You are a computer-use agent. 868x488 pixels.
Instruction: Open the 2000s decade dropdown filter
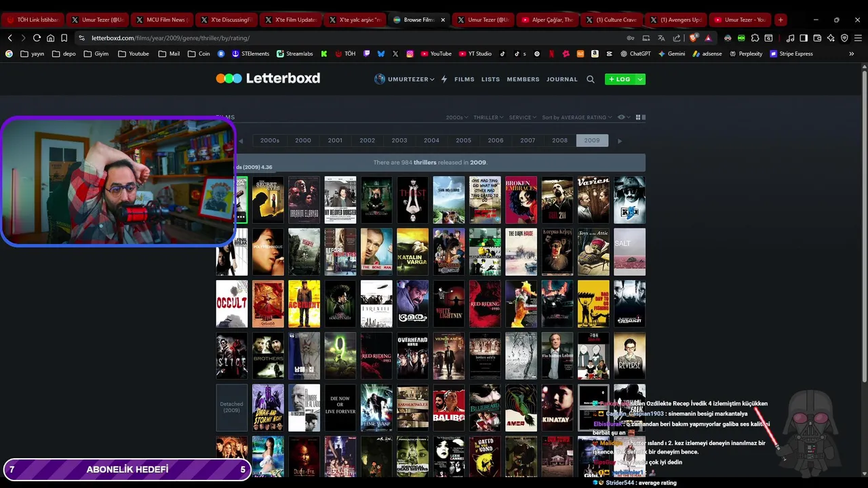(x=457, y=117)
